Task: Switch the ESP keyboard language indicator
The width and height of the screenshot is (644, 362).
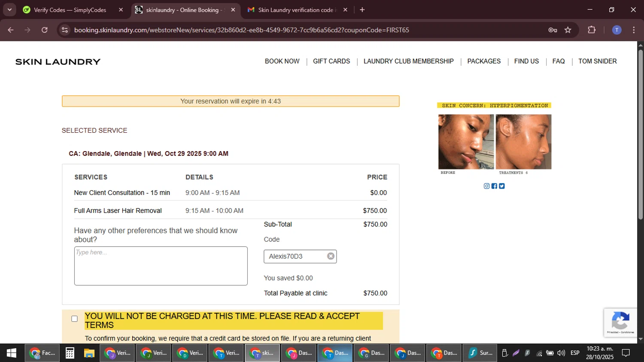Action: point(575,353)
